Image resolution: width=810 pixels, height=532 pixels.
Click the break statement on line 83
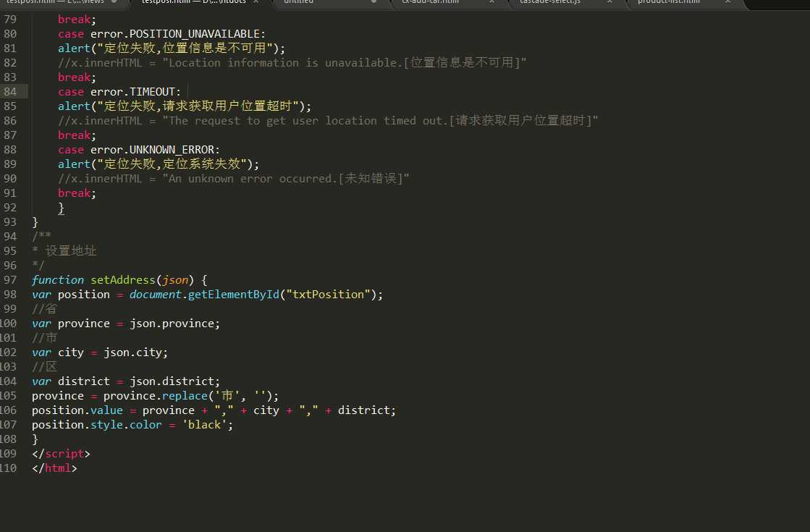pos(77,77)
